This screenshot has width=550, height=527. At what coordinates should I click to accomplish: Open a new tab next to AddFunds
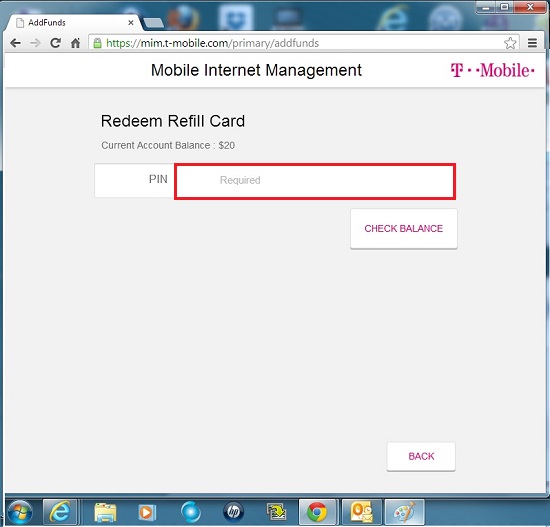click(x=153, y=23)
